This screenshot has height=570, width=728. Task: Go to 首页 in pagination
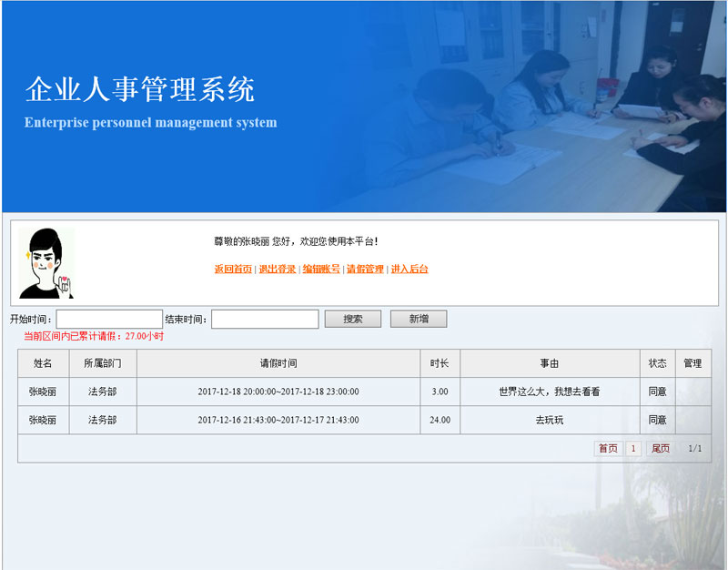coord(608,448)
